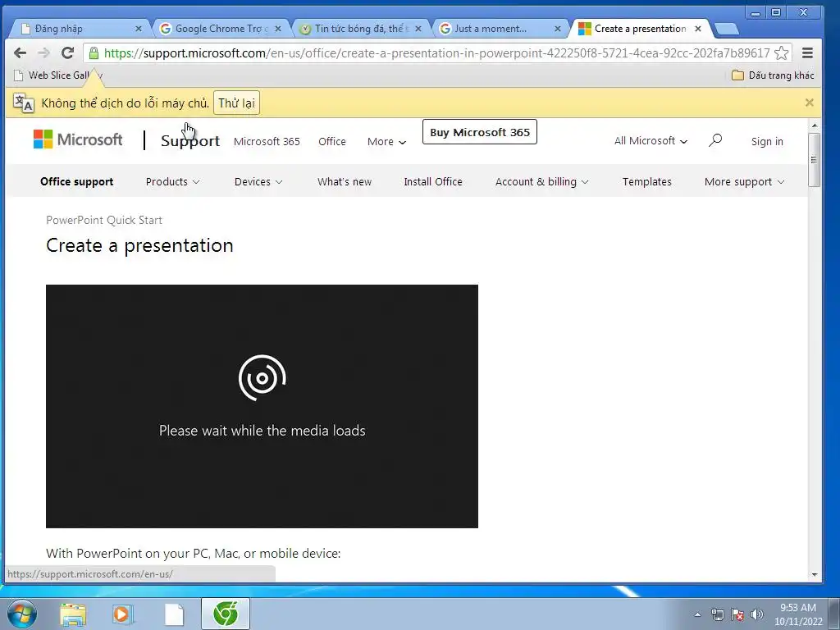Screen dimensions: 840x630
Task: Expand the More support dropdown
Action: coord(744,181)
